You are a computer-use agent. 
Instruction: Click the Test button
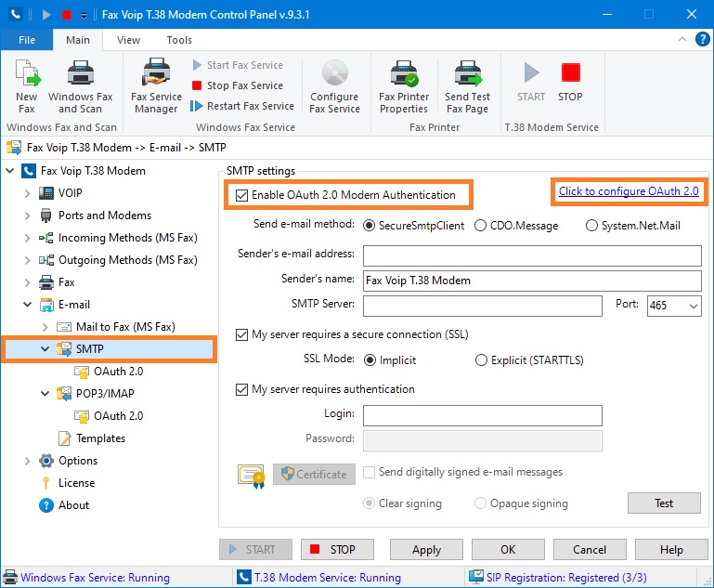(x=664, y=503)
